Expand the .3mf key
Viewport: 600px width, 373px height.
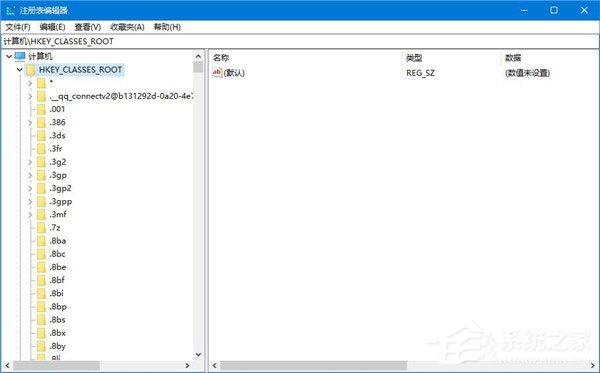pyautogui.click(x=30, y=215)
